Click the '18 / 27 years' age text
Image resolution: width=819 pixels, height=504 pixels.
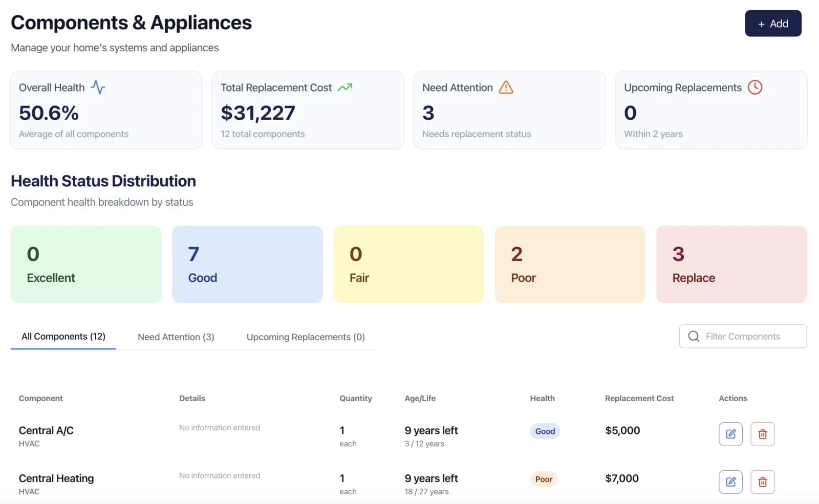(426, 492)
